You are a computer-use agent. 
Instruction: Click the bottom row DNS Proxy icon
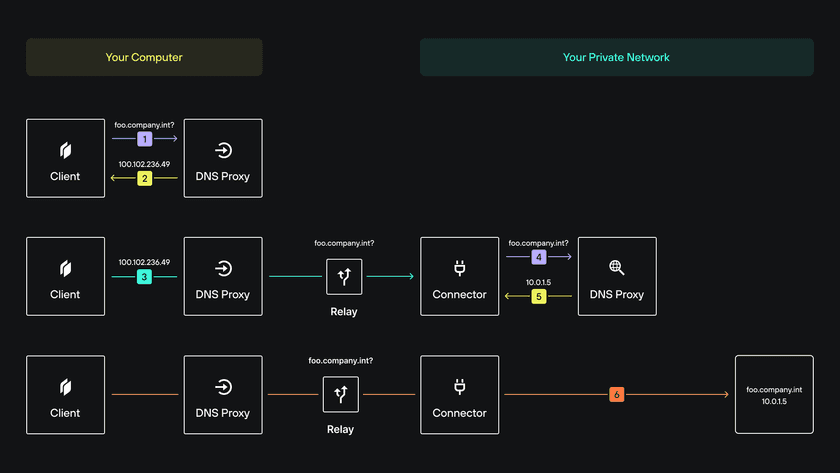(x=223, y=386)
